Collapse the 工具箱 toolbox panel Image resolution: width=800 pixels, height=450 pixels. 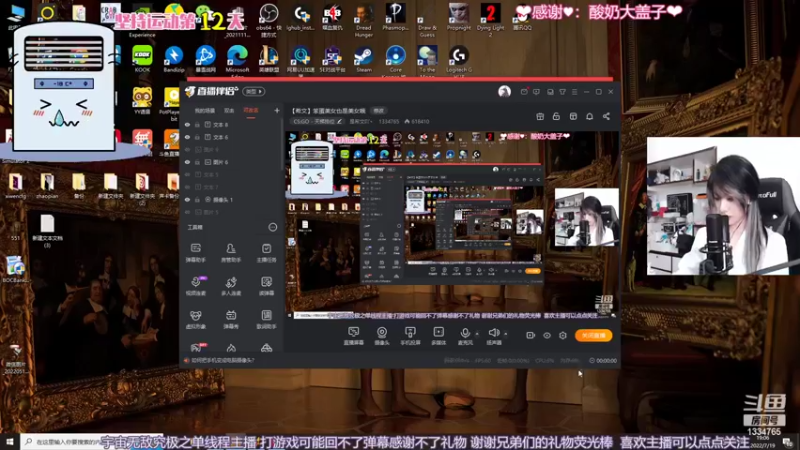pos(272,227)
